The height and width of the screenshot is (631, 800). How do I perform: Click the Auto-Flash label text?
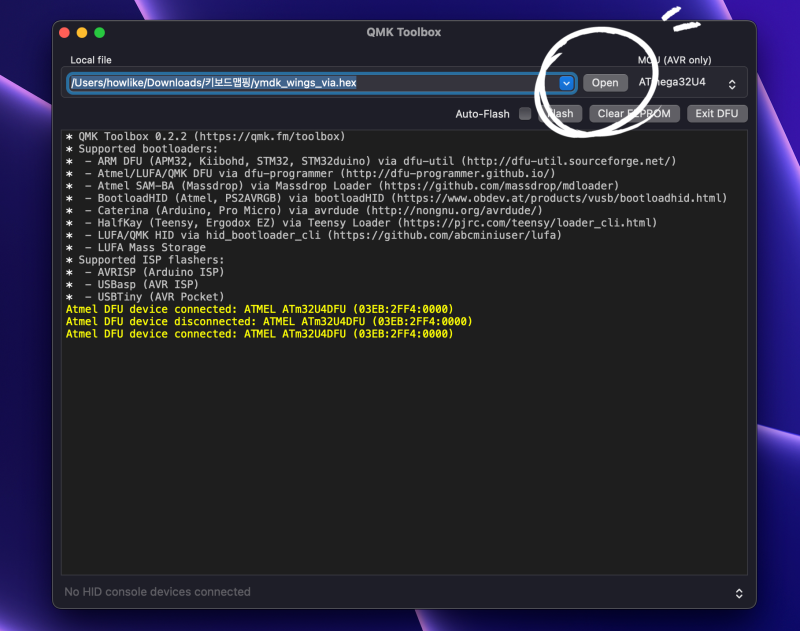(482, 114)
